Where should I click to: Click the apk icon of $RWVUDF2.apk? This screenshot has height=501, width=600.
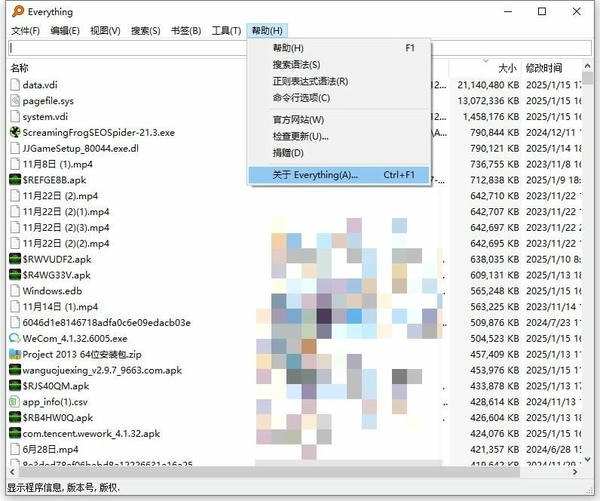click(x=15, y=259)
